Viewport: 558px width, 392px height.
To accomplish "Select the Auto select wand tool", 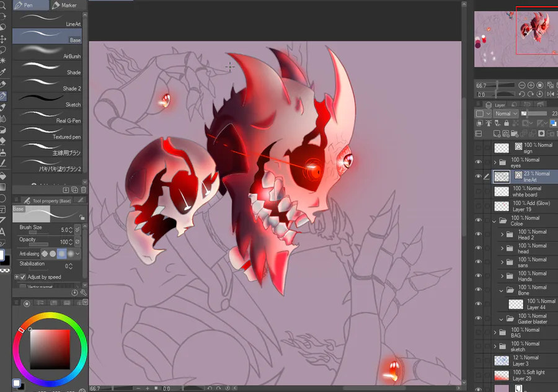I will [3, 61].
